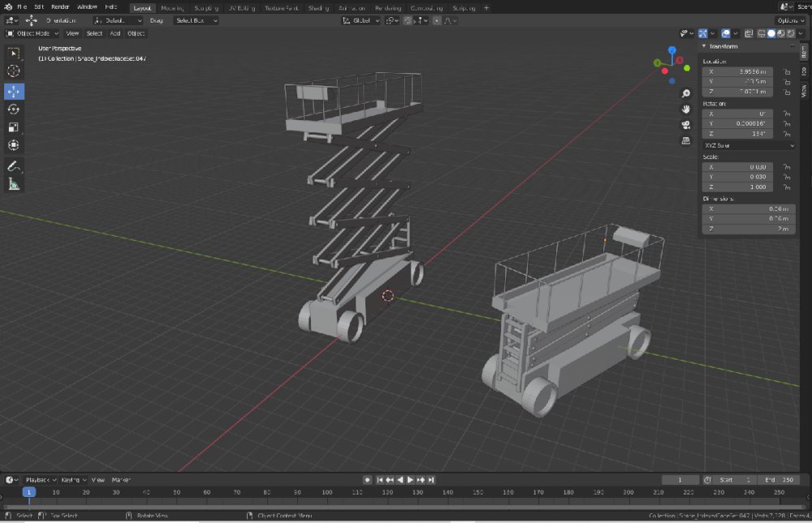Image resolution: width=812 pixels, height=523 pixels.
Task: Toggle the camera view icon
Action: [x=686, y=124]
